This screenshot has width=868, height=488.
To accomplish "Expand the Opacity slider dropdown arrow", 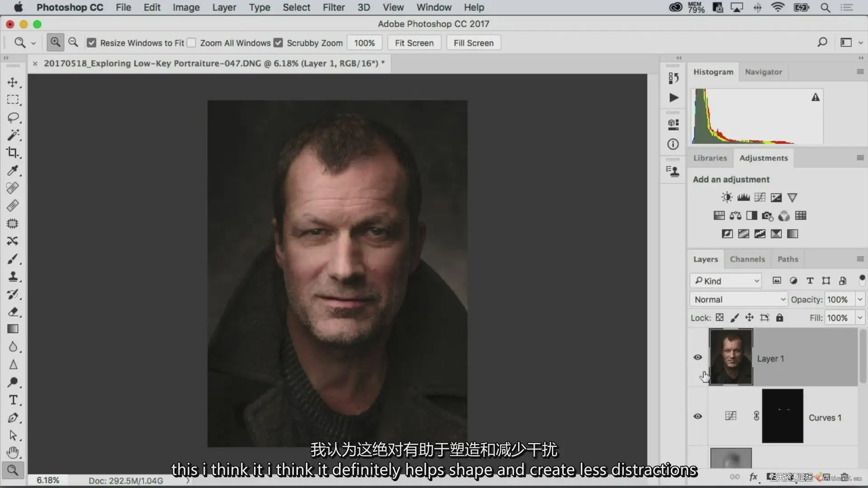I will (860, 300).
